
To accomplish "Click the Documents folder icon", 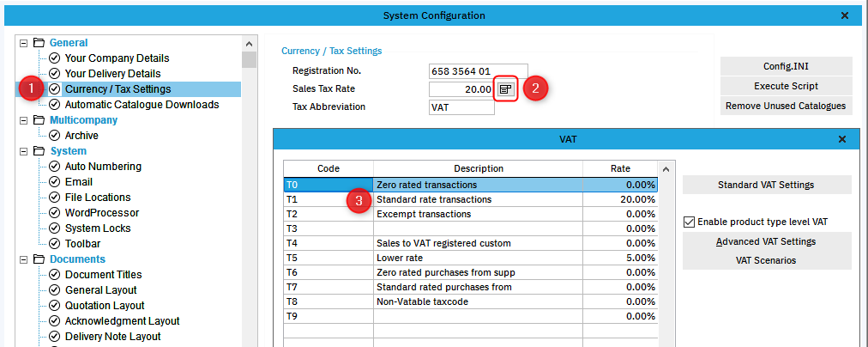I will (x=39, y=259).
